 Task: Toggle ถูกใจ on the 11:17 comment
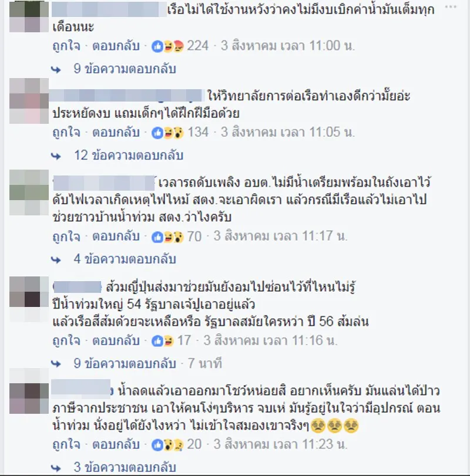(x=66, y=237)
